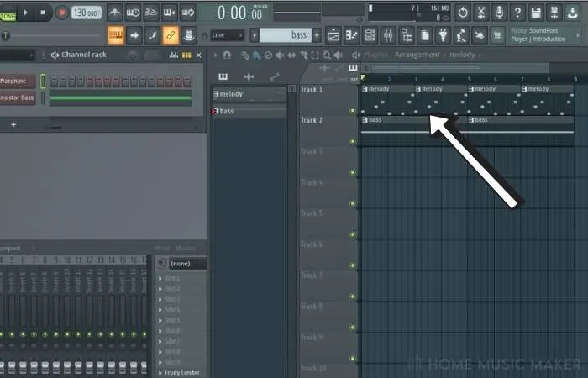Select the melody pattern in picker
This screenshot has height=378, width=588.
(249, 94)
